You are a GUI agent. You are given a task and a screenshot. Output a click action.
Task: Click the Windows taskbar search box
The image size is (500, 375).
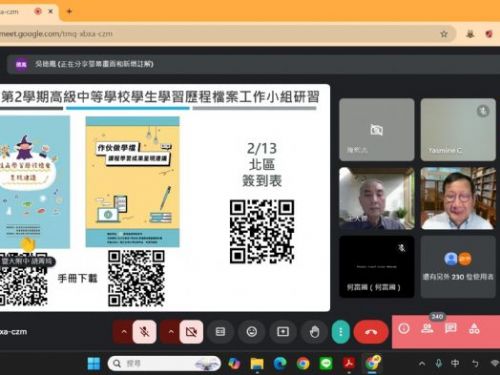click(x=164, y=363)
